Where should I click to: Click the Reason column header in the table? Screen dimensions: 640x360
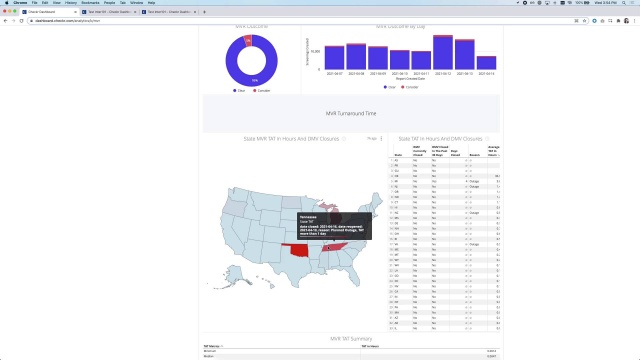(x=475, y=155)
